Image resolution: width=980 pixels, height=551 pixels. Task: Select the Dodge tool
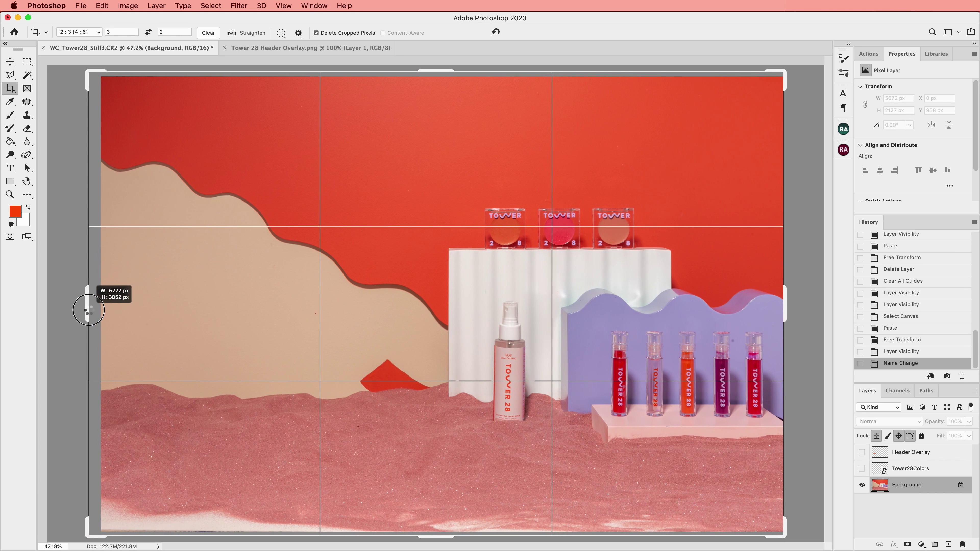coord(10,155)
